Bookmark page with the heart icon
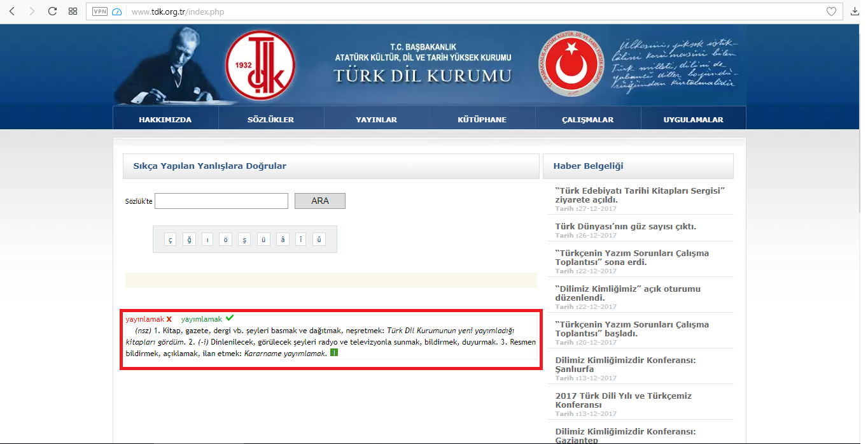The height and width of the screenshot is (444, 868). point(831,11)
